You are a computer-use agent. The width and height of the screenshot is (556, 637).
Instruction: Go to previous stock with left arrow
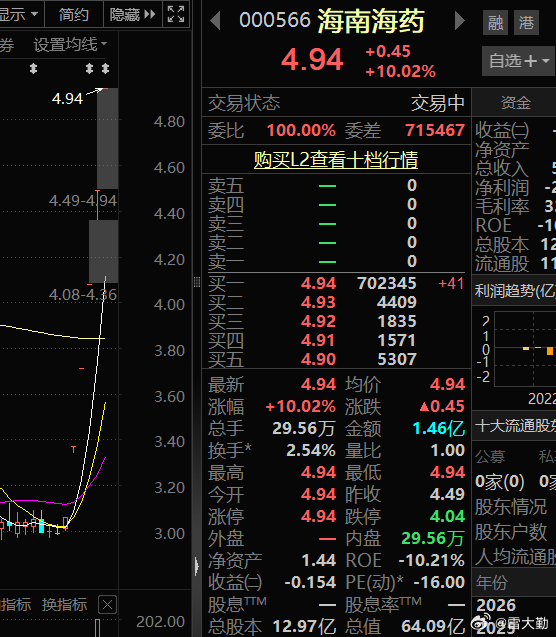click(216, 20)
